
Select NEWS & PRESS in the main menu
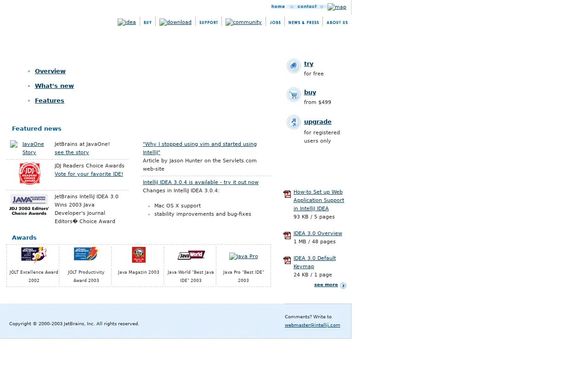point(304,22)
